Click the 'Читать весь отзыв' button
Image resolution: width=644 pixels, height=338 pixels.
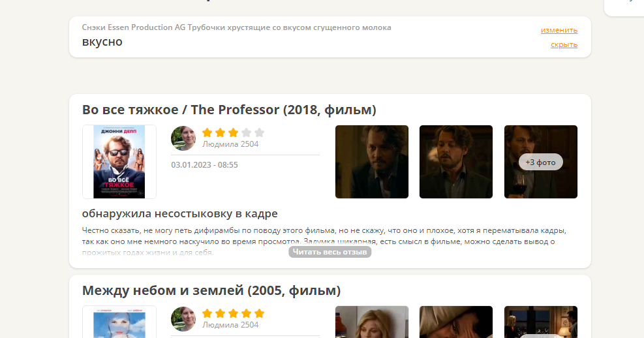(x=330, y=252)
